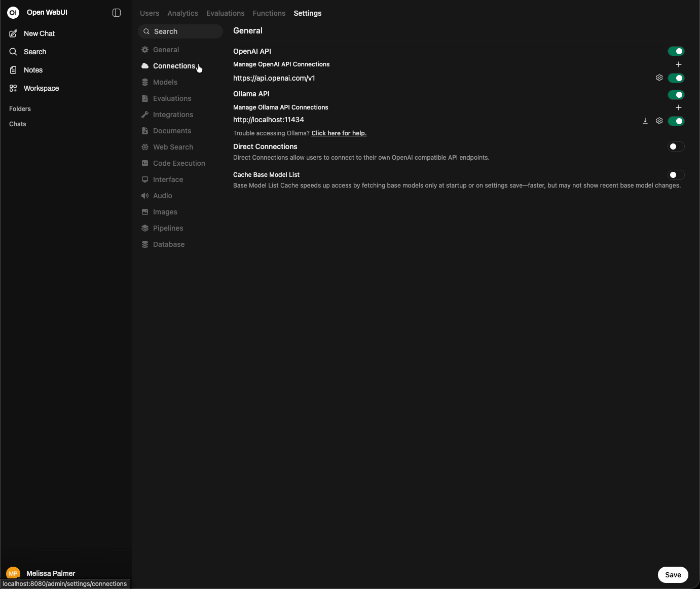
Task: Open the Analytics tab
Action: (x=182, y=13)
